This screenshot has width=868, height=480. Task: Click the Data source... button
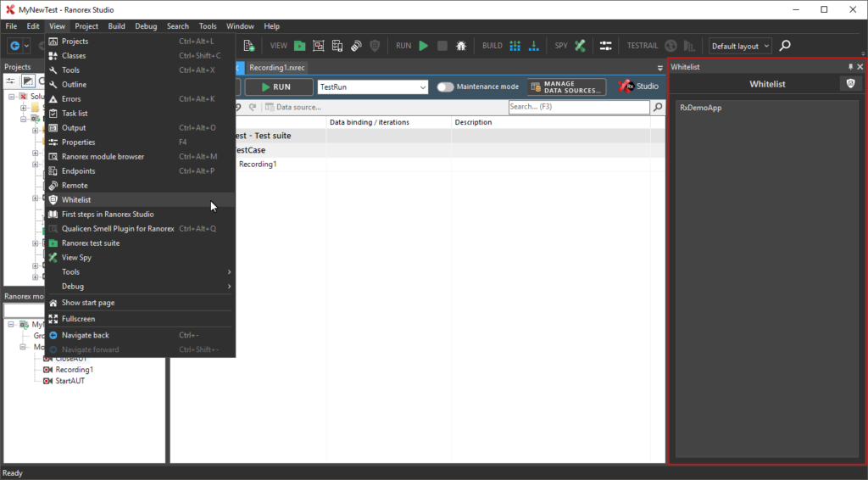pos(292,107)
